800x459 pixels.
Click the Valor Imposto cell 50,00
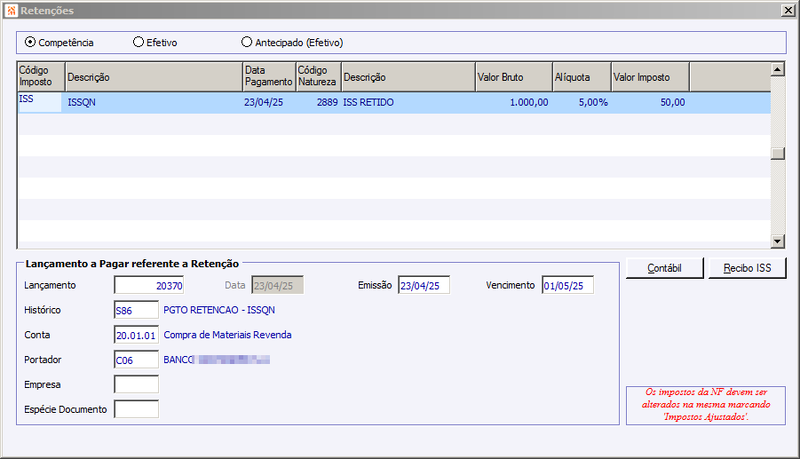[x=650, y=102]
